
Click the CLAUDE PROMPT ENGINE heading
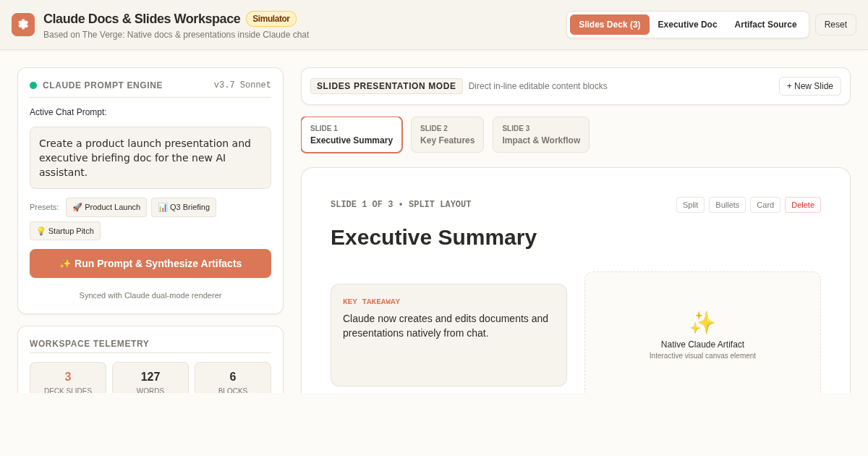[103, 85]
